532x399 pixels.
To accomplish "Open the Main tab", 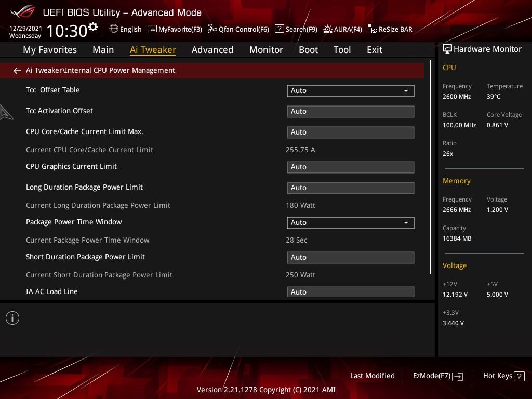I will coord(103,50).
